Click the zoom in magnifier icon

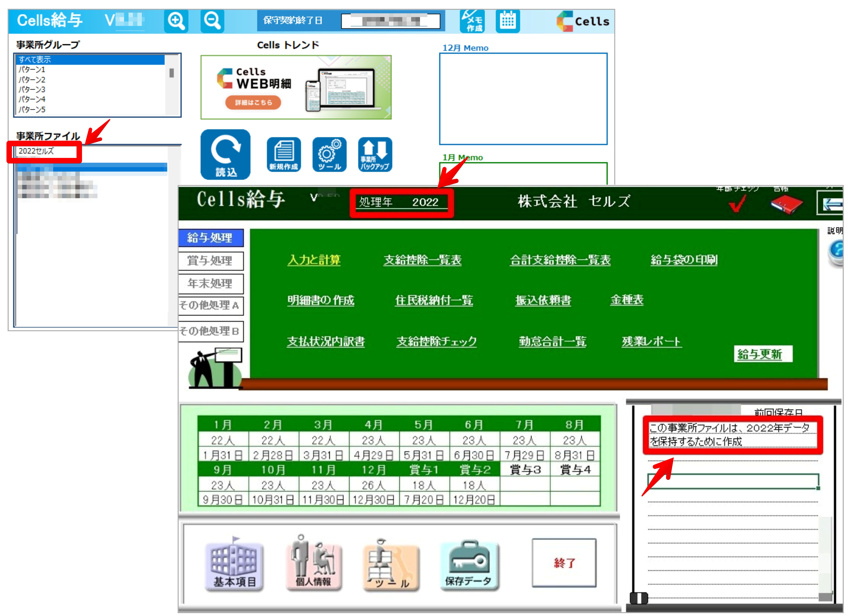(x=176, y=21)
